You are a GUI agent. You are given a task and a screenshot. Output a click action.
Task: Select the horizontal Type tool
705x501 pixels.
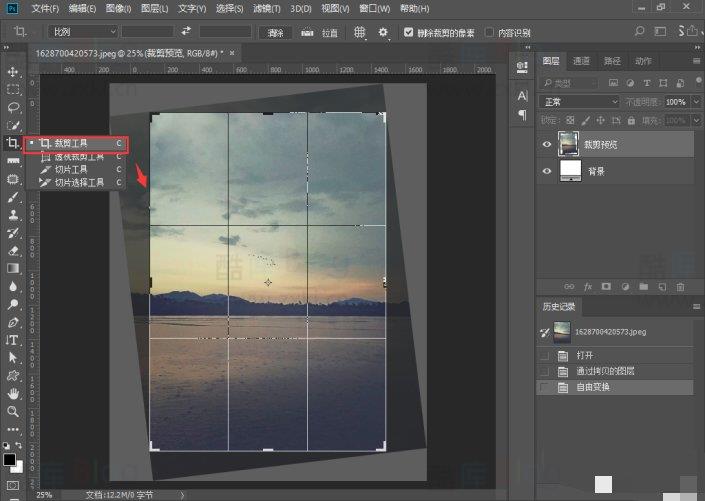coord(13,340)
